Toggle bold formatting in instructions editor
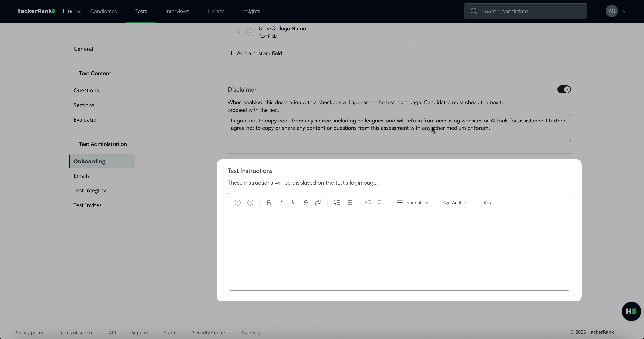644x339 pixels. pos(269,203)
